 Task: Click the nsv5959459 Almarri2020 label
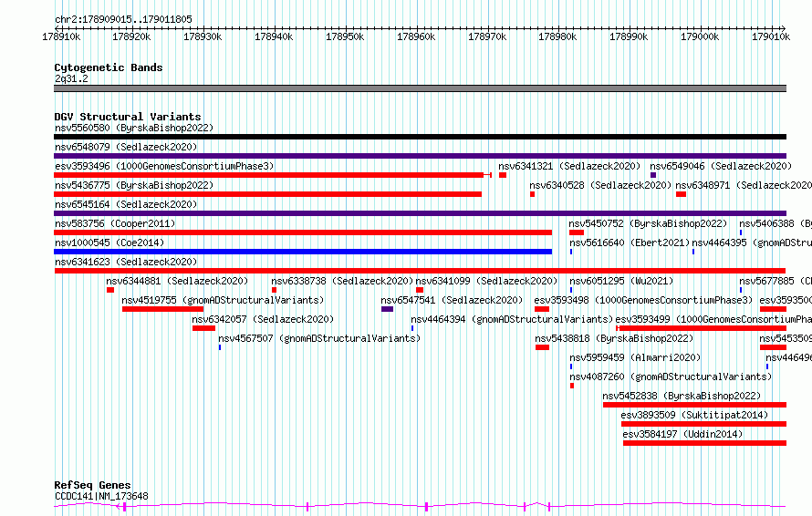[x=635, y=357]
